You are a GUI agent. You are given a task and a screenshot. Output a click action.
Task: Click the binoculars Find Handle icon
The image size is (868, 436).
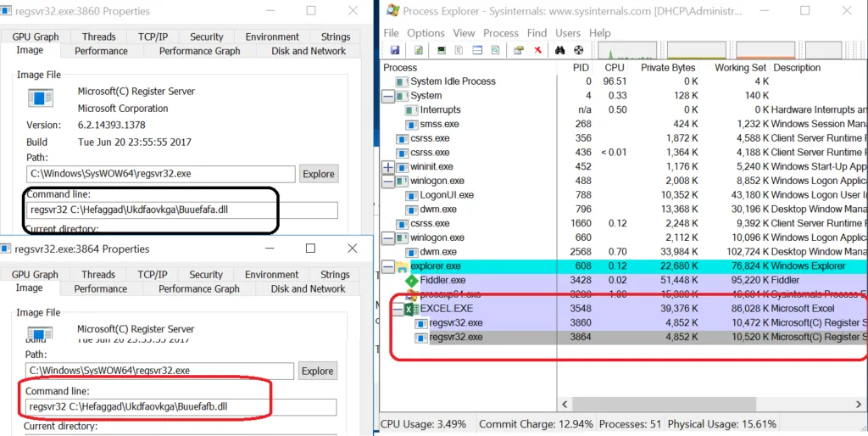click(559, 50)
